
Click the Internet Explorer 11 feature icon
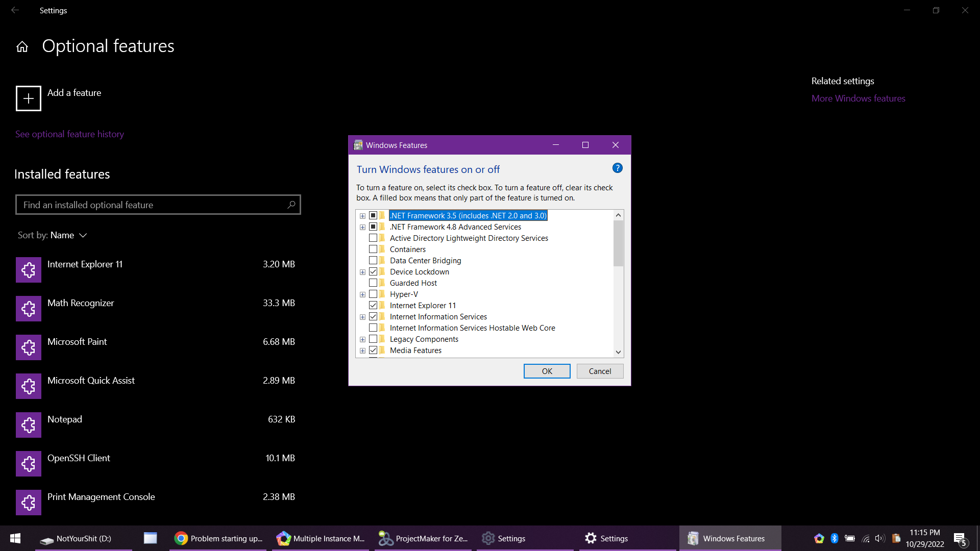(29, 270)
